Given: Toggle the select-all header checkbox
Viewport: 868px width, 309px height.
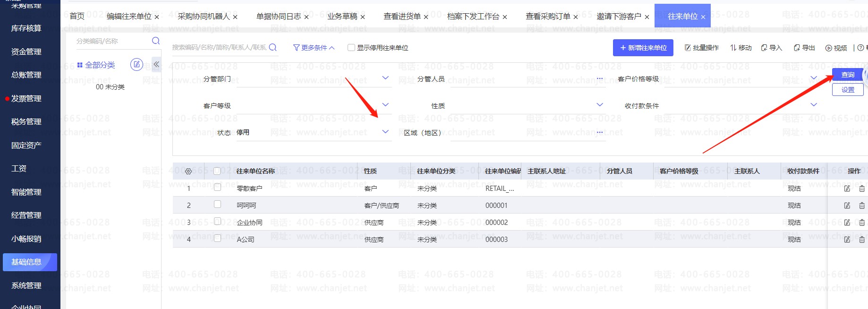Looking at the screenshot, I should 217,171.
